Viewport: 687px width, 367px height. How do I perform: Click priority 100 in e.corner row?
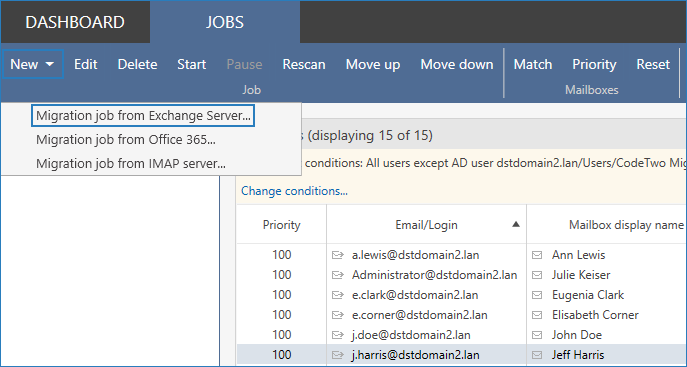pyautogui.click(x=281, y=315)
